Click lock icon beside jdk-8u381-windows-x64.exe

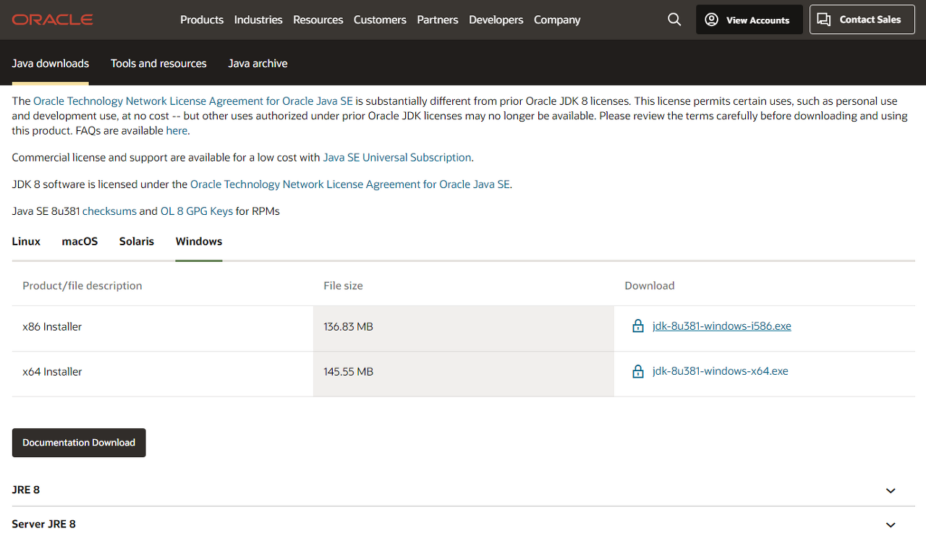pos(638,371)
